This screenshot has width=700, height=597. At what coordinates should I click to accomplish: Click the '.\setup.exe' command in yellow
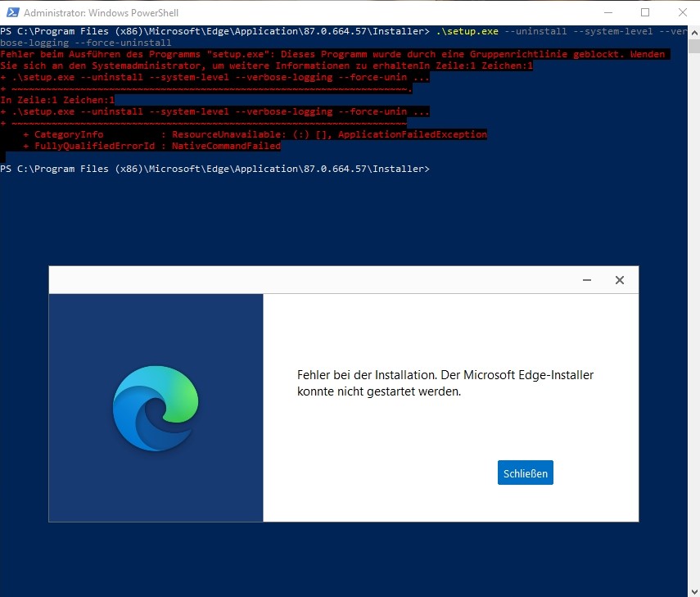point(467,31)
